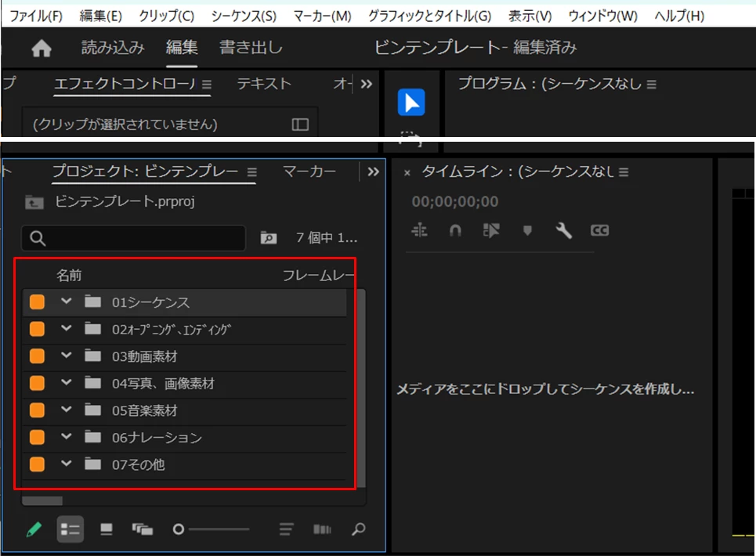
Task: Click the vertical scrollbar of bin list
Action: pos(361,388)
